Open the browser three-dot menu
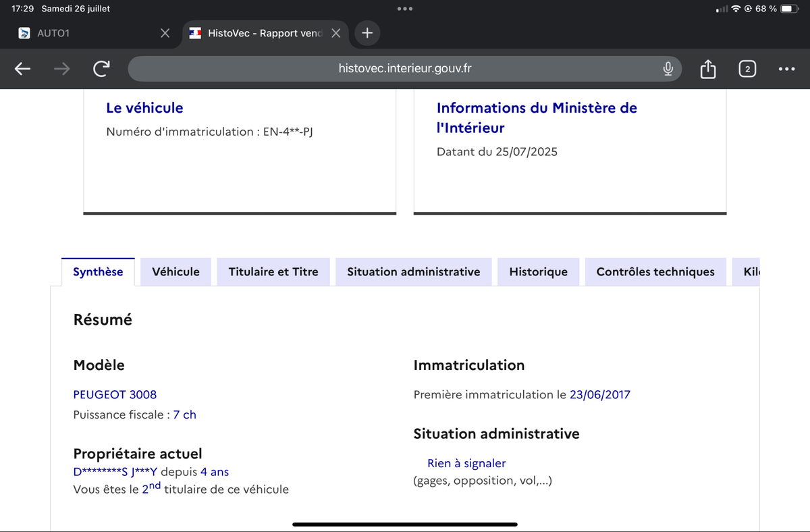 (x=786, y=69)
